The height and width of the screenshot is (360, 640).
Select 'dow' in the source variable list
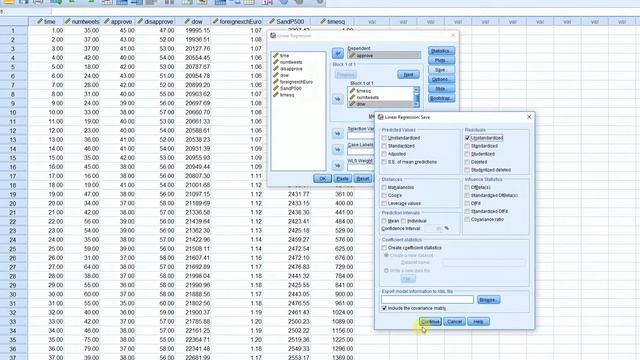tap(284, 75)
